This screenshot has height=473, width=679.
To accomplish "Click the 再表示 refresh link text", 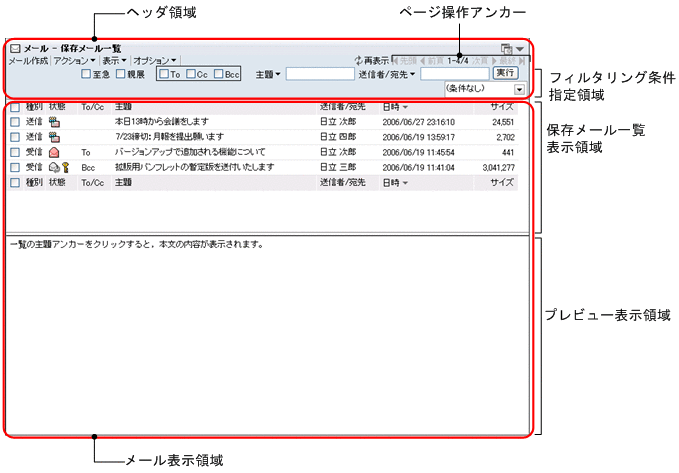I will [376, 61].
